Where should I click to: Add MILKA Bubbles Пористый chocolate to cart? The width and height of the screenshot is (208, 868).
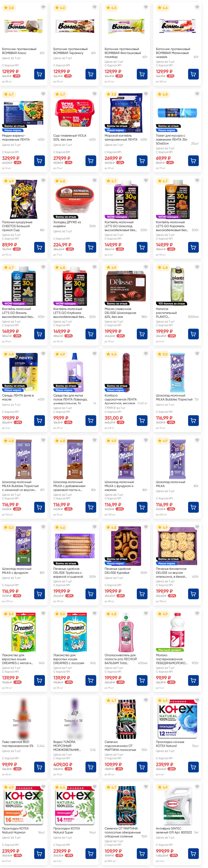pos(193,420)
